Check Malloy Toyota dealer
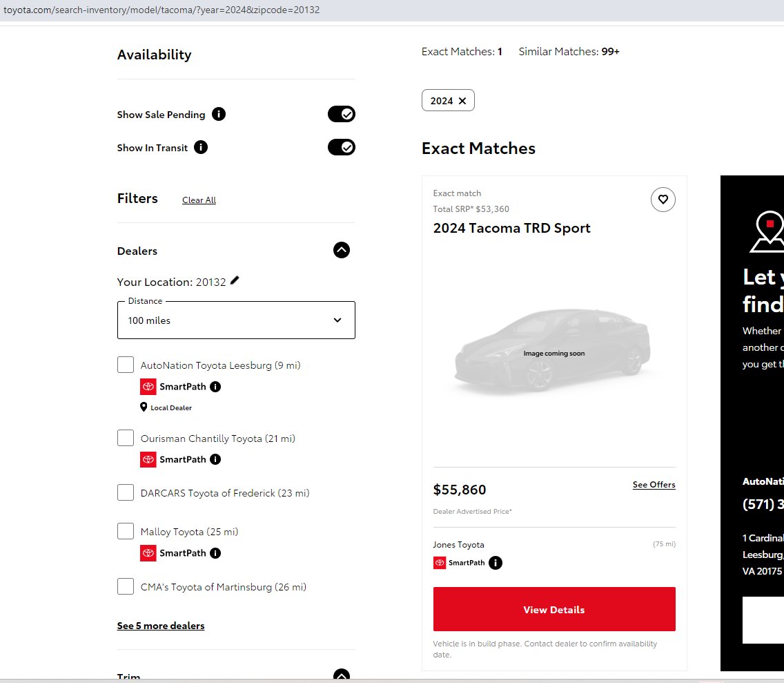This screenshot has width=784, height=683. click(126, 531)
